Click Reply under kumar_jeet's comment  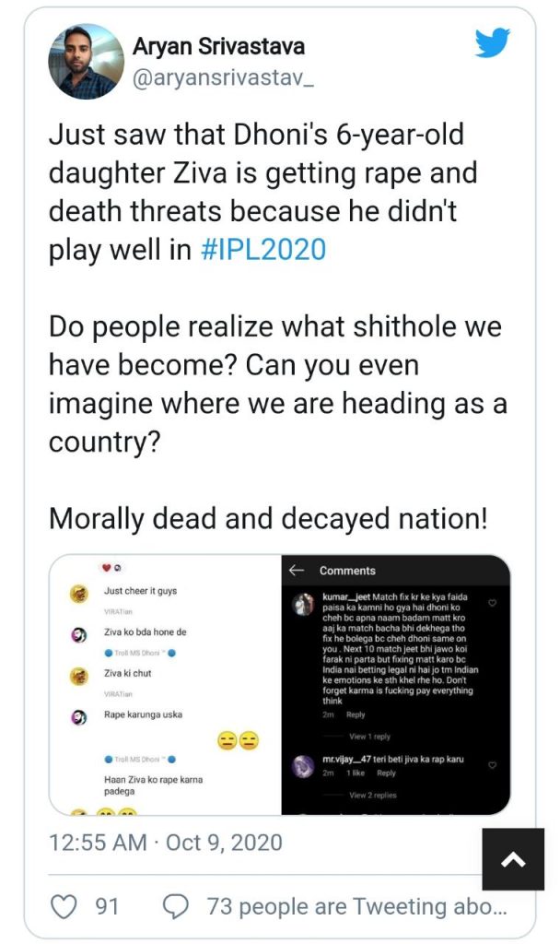coord(356,714)
